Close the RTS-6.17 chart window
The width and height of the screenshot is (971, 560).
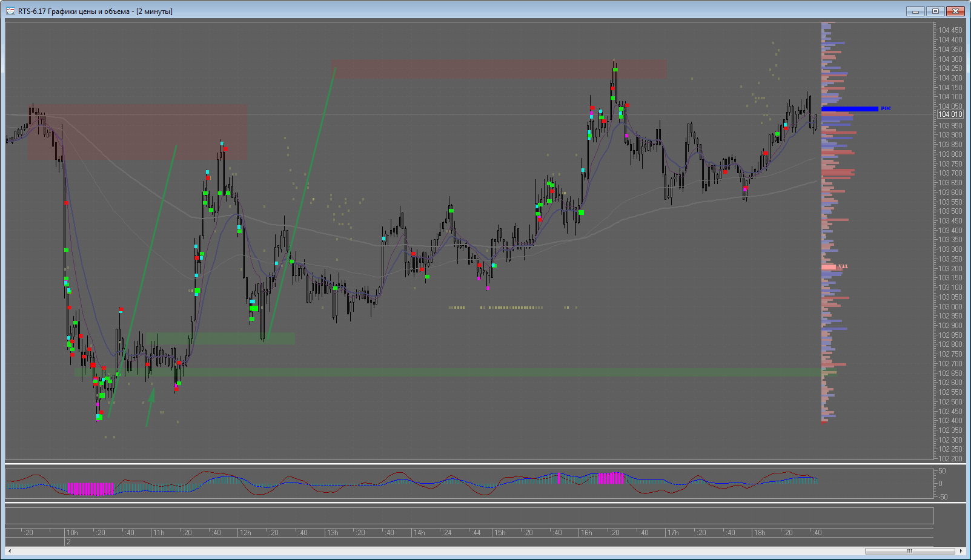pos(956,11)
